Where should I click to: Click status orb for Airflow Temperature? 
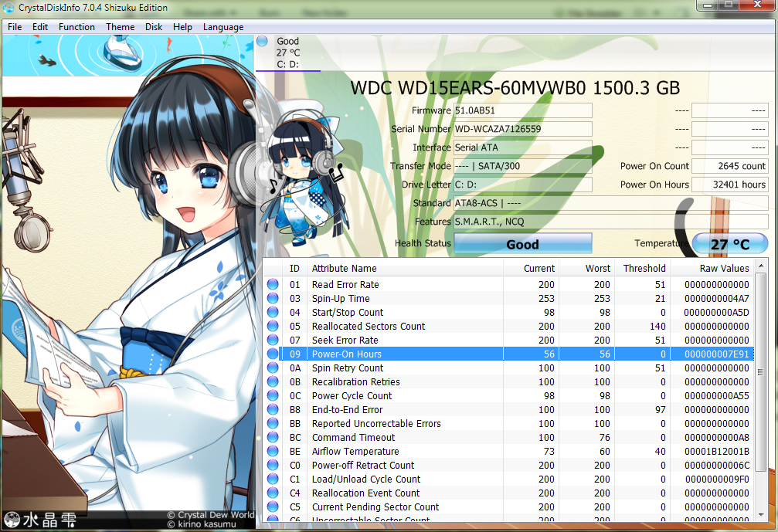pos(273,451)
